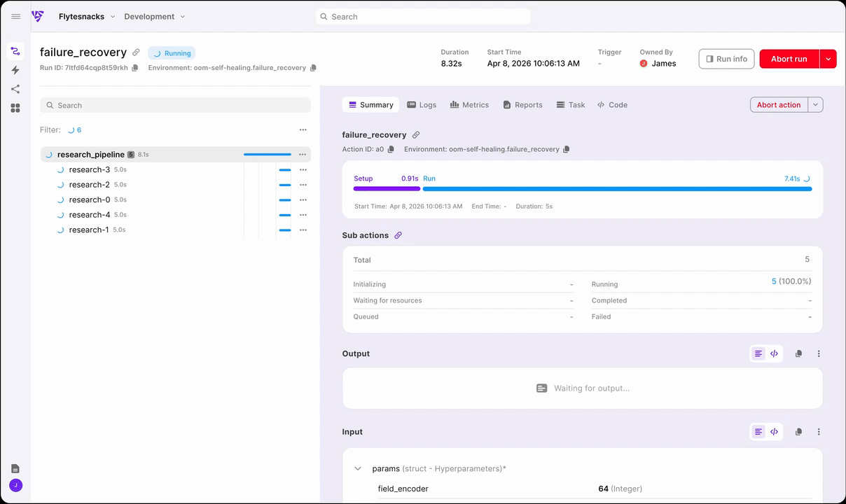Switch Output to raw code view
This screenshot has width=846, height=504.
point(774,353)
